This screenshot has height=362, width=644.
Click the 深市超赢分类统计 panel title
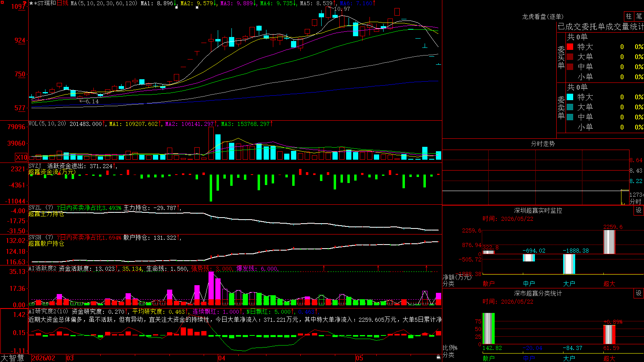pyautogui.click(x=538, y=293)
